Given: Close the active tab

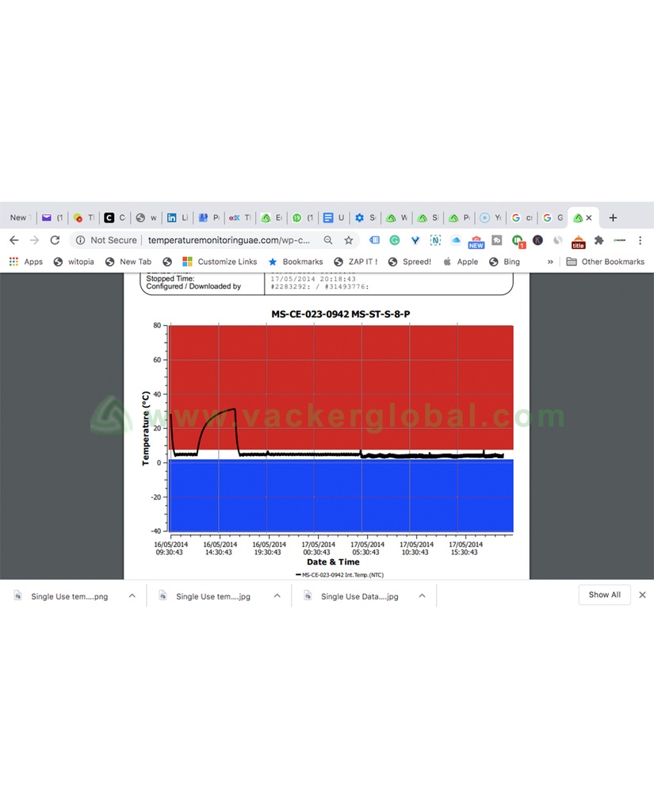Looking at the screenshot, I should pos(589,218).
